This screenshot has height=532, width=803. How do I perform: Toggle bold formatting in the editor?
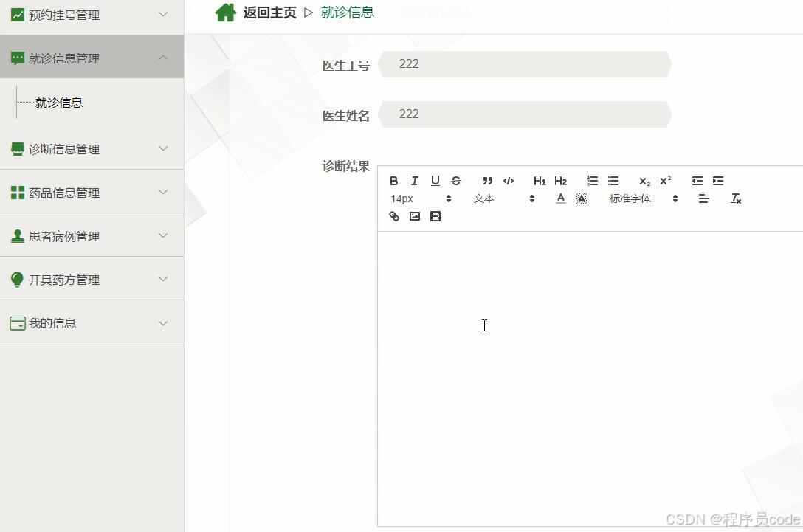point(393,181)
